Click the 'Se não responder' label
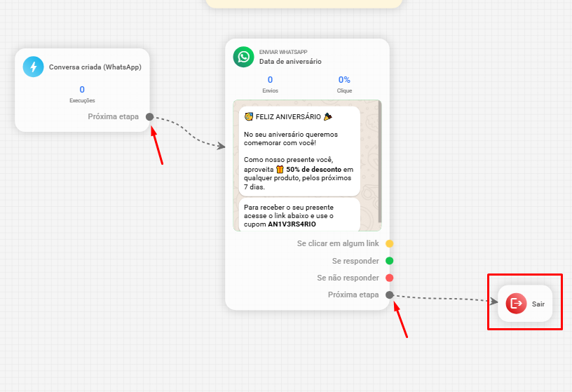The image size is (572, 392). tap(348, 278)
